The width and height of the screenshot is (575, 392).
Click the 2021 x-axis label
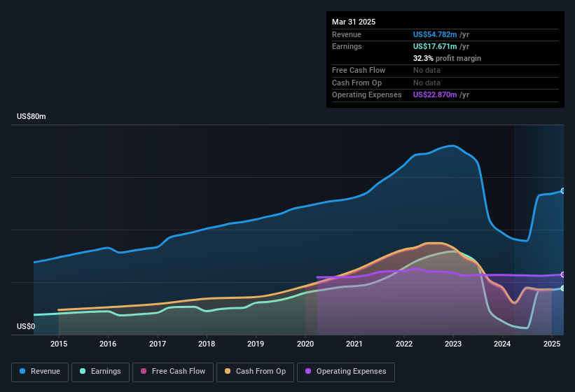[x=354, y=344]
